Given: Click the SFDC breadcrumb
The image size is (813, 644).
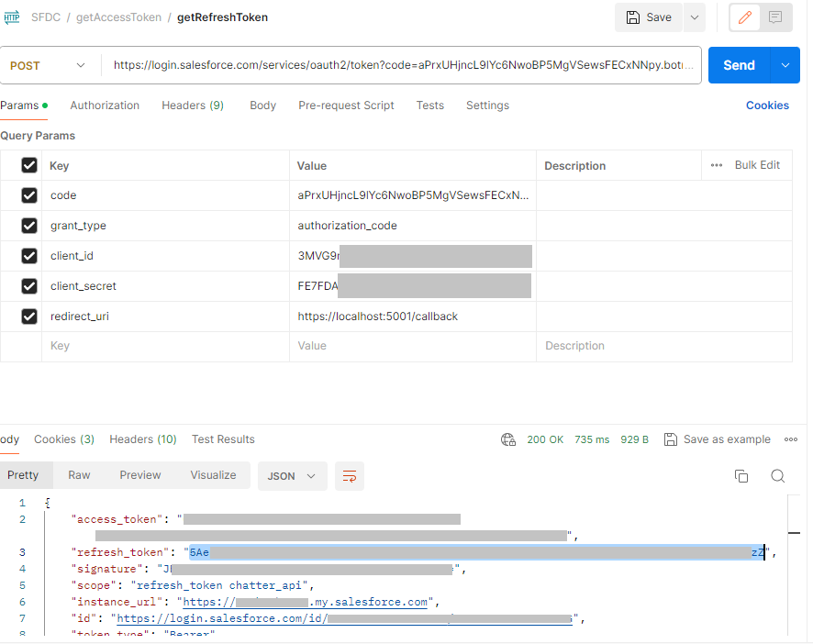Looking at the screenshot, I should [46, 17].
